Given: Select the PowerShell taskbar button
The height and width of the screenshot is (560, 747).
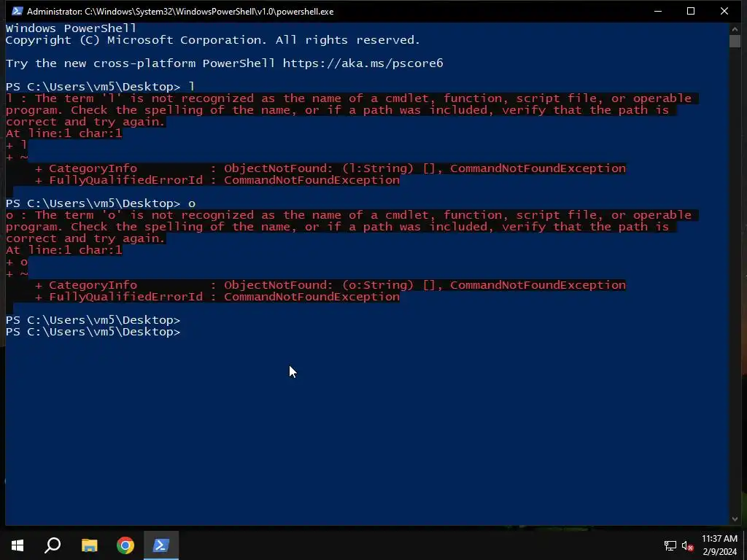Looking at the screenshot, I should (161, 545).
